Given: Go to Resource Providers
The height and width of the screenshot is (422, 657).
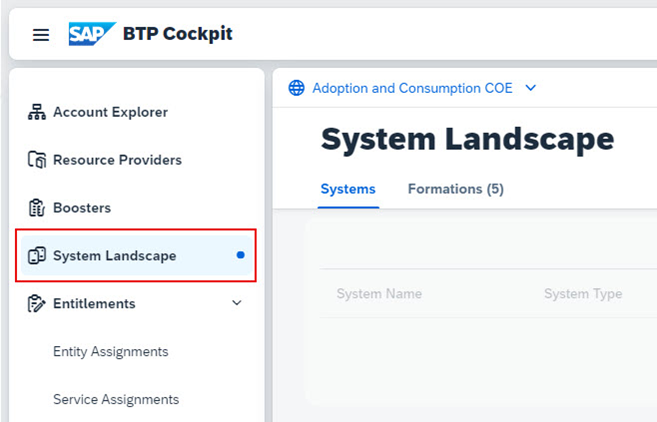Looking at the screenshot, I should tap(117, 160).
